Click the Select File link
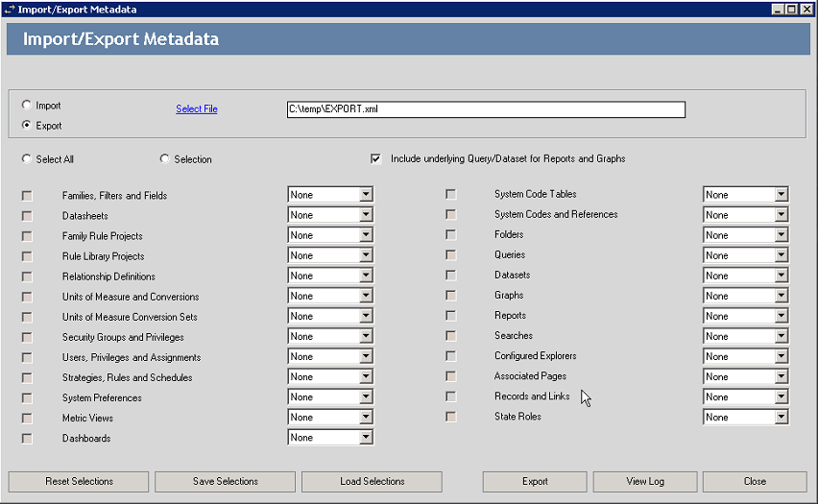Screen dimensions: 818x504 (197, 109)
